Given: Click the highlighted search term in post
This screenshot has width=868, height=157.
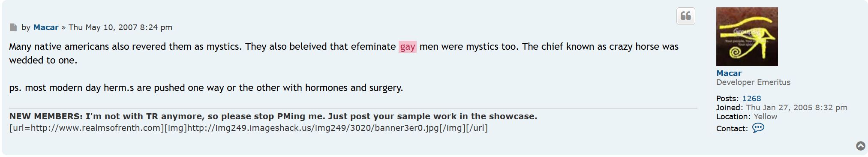Looking at the screenshot, I should click(x=407, y=47).
